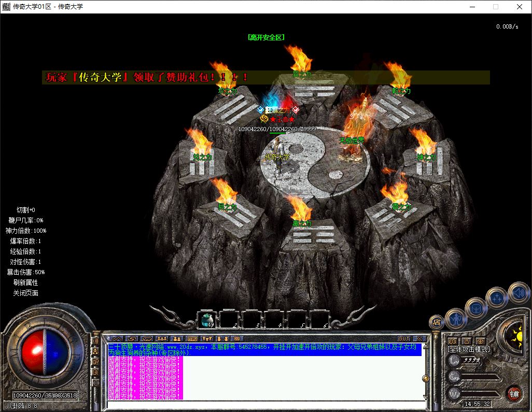The image size is (532, 412).
Task: Open the minimap with the mountain-peaks icon
Action: click(x=116, y=338)
